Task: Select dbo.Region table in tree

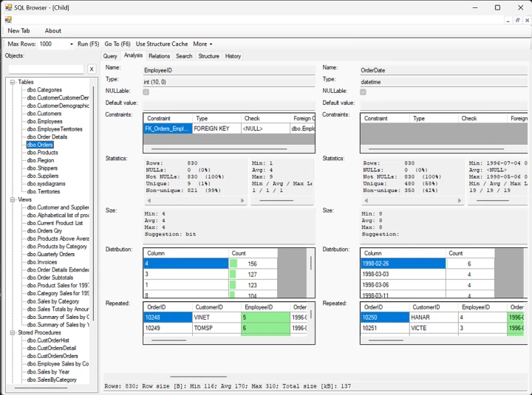Action: (x=41, y=160)
